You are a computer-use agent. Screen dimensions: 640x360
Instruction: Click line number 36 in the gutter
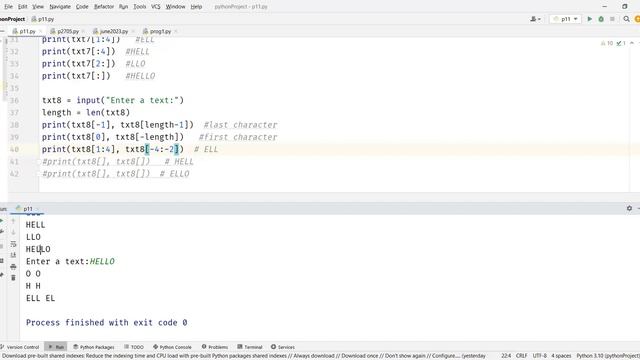click(14, 100)
